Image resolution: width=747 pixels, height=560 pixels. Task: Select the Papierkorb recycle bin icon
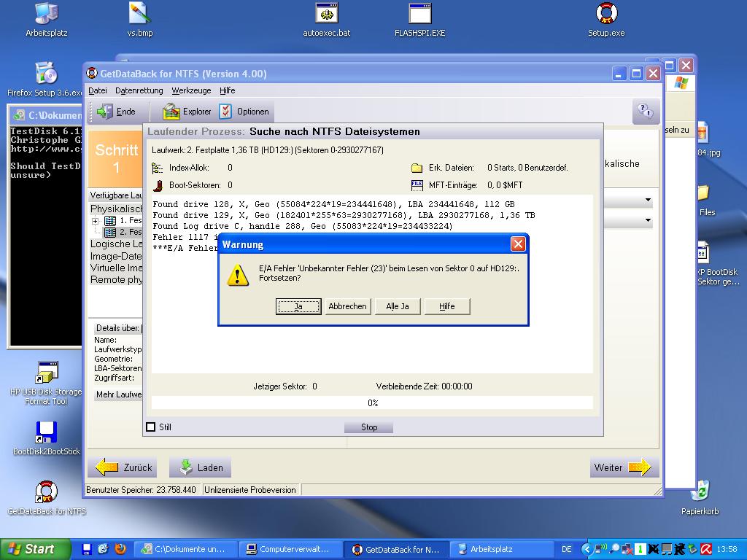pos(700,498)
